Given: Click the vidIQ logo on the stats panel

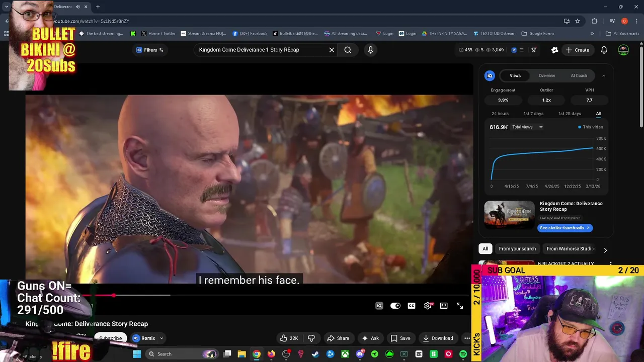Looking at the screenshot, I should 490,75.
